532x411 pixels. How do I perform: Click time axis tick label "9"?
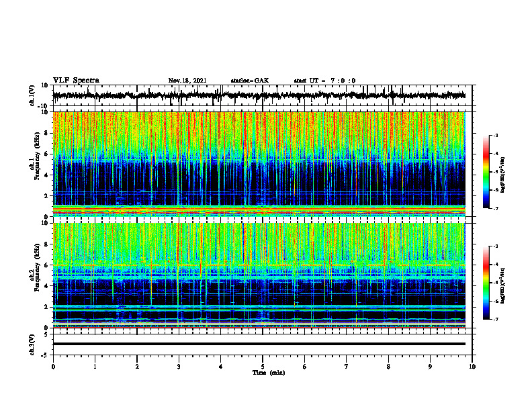pyautogui.click(x=430, y=367)
